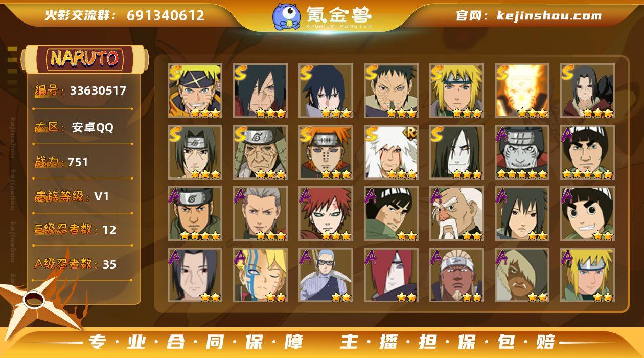Image resolution: width=644 pixels, height=358 pixels.
Task: Choose the grinning Rock Lee portrait
Action: (x=587, y=213)
